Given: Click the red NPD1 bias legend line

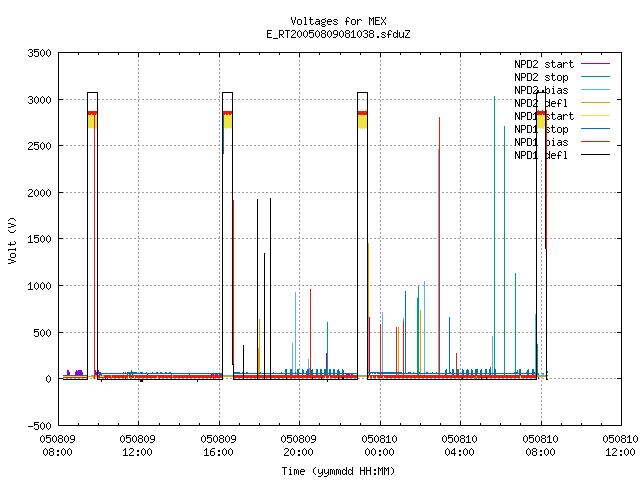Looking at the screenshot, I should tap(596, 142).
